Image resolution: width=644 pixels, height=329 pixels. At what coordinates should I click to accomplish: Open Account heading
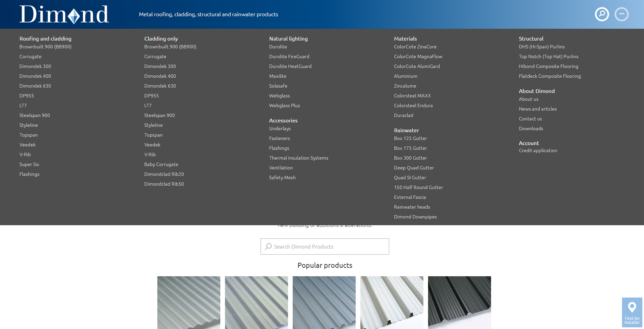(529, 143)
